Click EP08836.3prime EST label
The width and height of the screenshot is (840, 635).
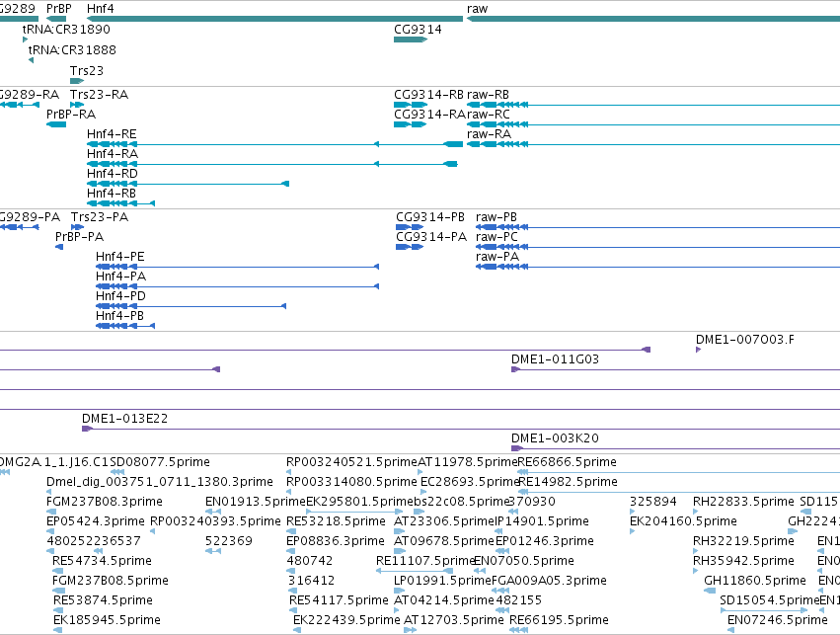click(x=336, y=541)
